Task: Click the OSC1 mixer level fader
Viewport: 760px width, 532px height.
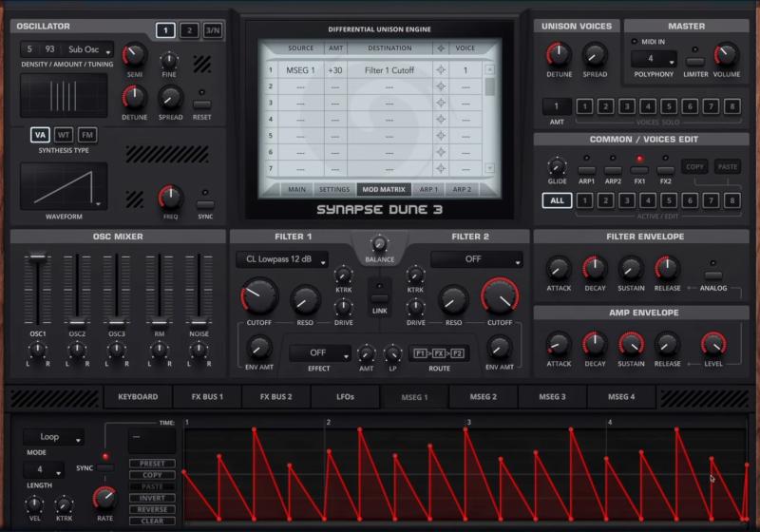Action: click(38, 289)
